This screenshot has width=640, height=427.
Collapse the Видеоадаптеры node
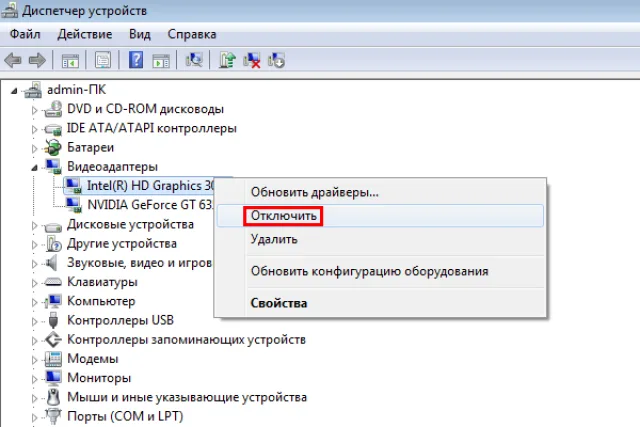pos(34,167)
